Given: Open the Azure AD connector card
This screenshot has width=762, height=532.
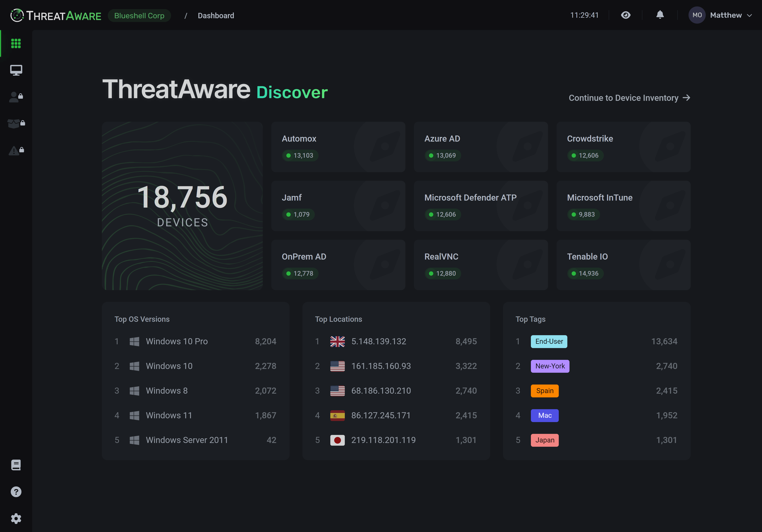Looking at the screenshot, I should coord(481,147).
